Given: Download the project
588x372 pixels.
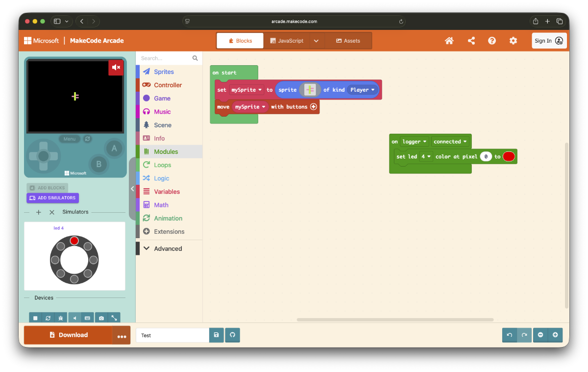Looking at the screenshot, I should (68, 335).
